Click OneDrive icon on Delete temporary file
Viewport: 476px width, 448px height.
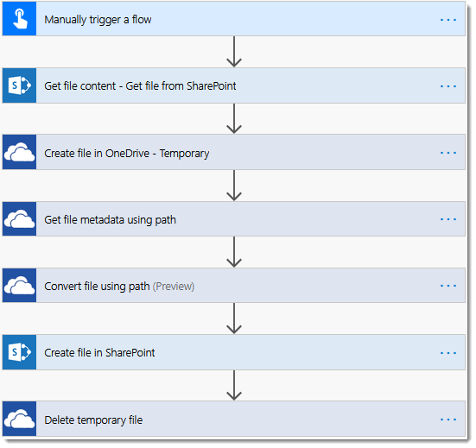(19, 420)
